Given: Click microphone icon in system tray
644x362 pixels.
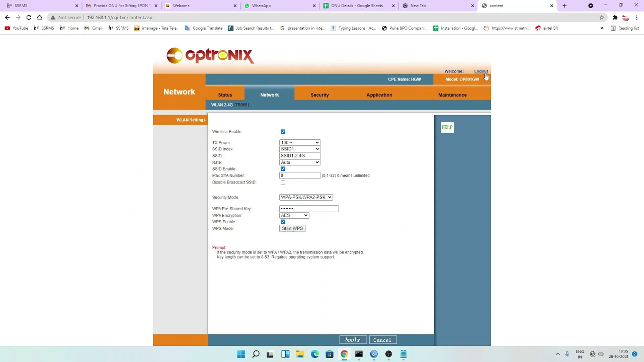Looking at the screenshot, I should pos(567,354).
